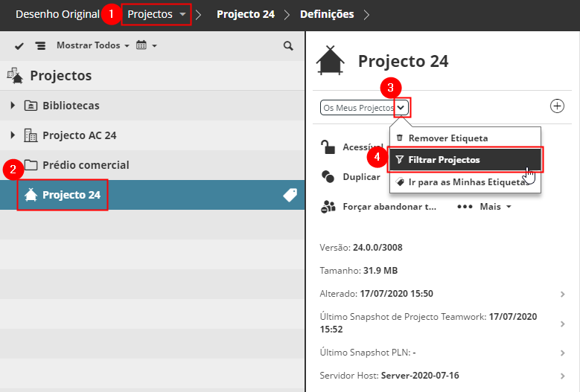The width and height of the screenshot is (580, 392).
Task: Click the Prédio comercial folder icon
Action: (31, 165)
